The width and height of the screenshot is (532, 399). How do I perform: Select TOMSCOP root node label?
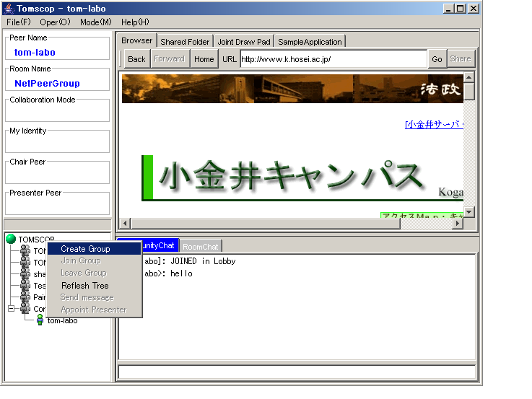[x=36, y=239]
